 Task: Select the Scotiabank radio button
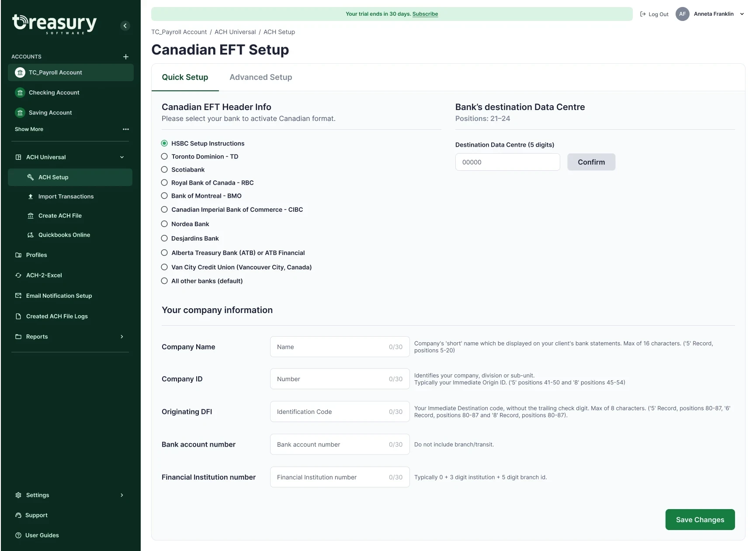click(164, 169)
